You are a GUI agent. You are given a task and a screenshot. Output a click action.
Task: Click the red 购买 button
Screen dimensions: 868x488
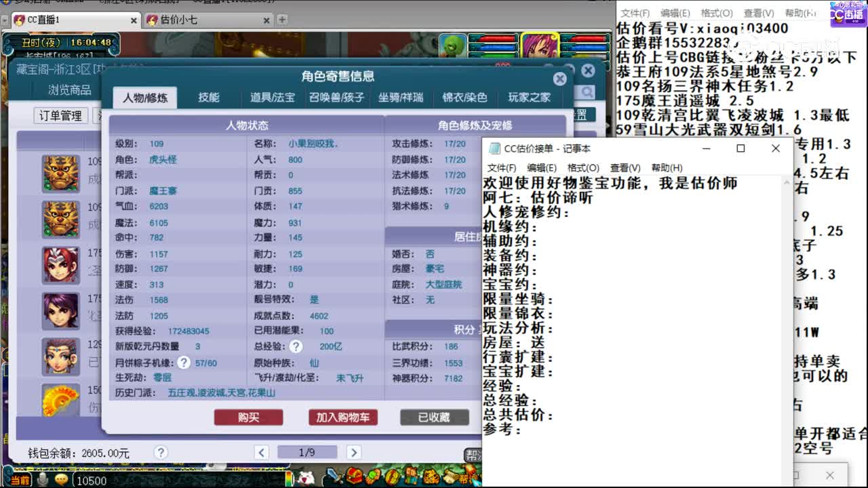click(248, 418)
